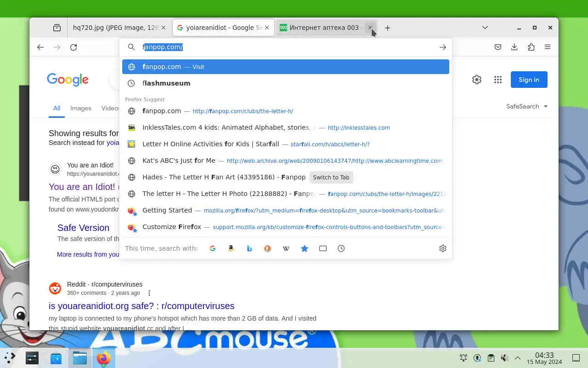The image size is (588, 368).
Task: Select The letter H Photo suggestion
Action: coord(286,194)
